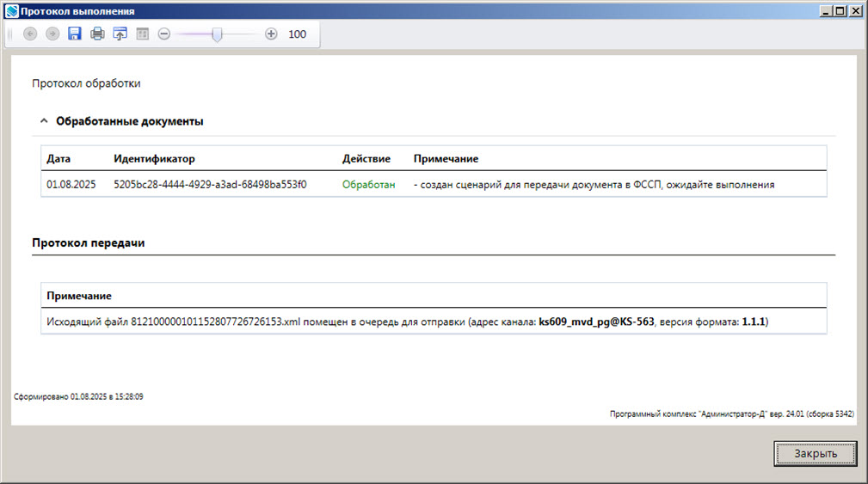Click the zoom slider handle
This screenshot has width=868, height=484.
click(x=218, y=34)
